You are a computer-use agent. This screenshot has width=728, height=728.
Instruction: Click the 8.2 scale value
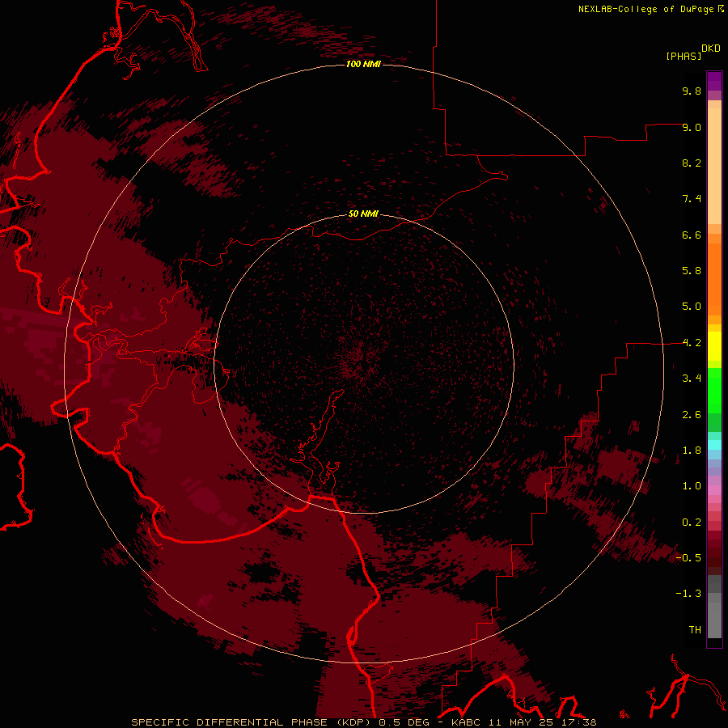click(x=692, y=163)
